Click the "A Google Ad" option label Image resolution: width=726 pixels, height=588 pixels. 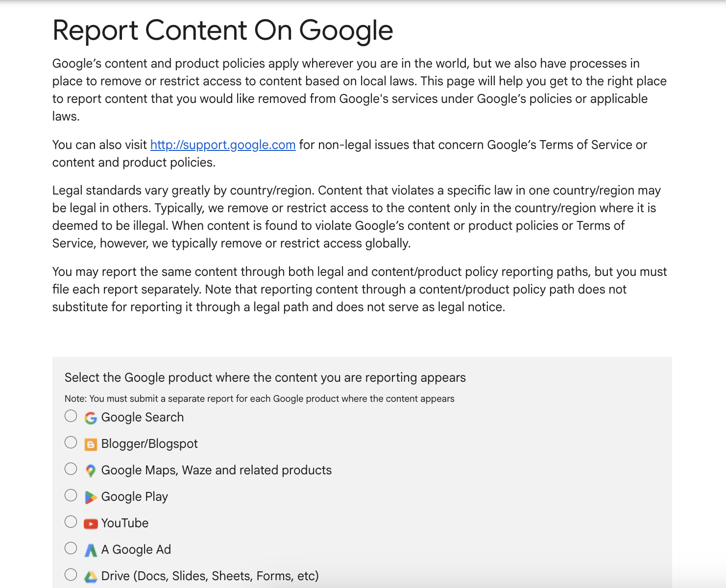136,549
